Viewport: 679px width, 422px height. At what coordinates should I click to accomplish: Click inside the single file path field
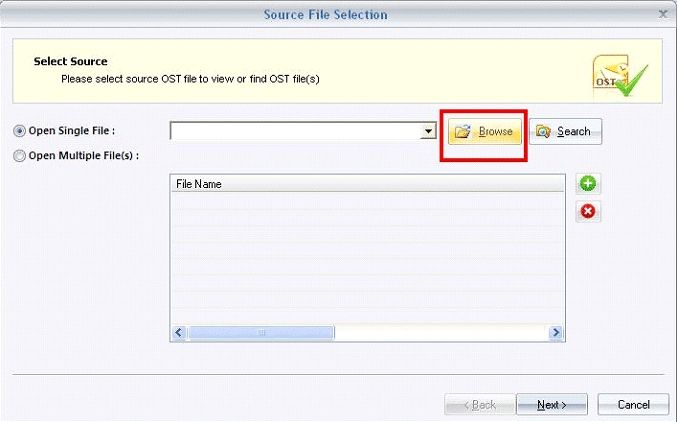[x=295, y=131]
